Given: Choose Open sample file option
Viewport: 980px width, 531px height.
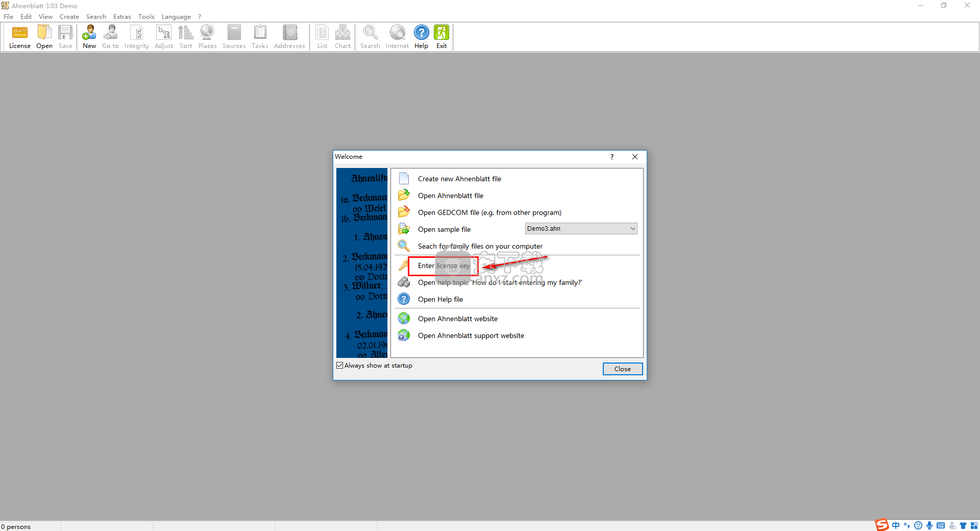Looking at the screenshot, I should pos(444,229).
